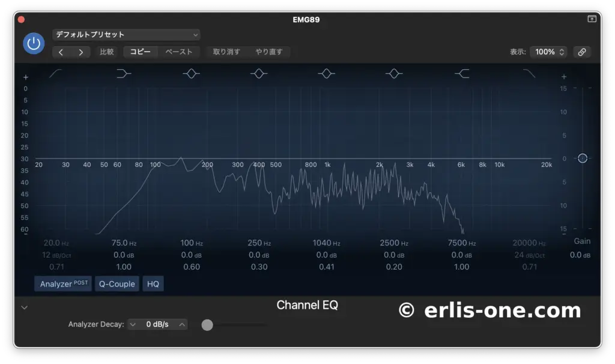
Task: Toggle the plugin power bypass button
Action: [34, 43]
